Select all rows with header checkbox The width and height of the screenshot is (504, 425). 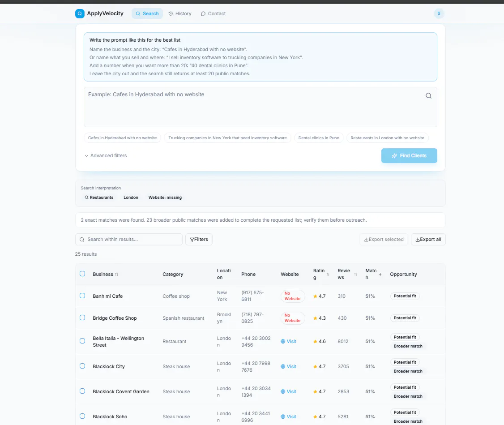[82, 274]
